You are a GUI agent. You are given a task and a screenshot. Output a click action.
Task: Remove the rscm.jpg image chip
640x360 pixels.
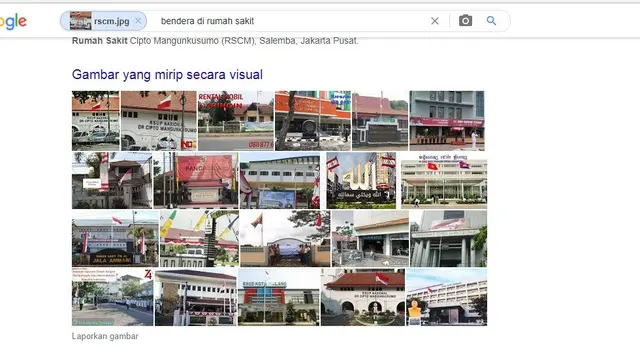[x=138, y=21]
